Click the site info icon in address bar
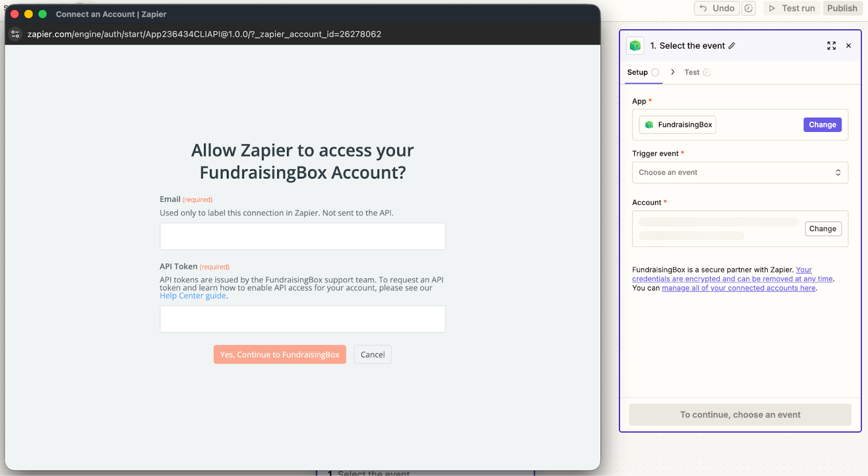 [x=15, y=34]
